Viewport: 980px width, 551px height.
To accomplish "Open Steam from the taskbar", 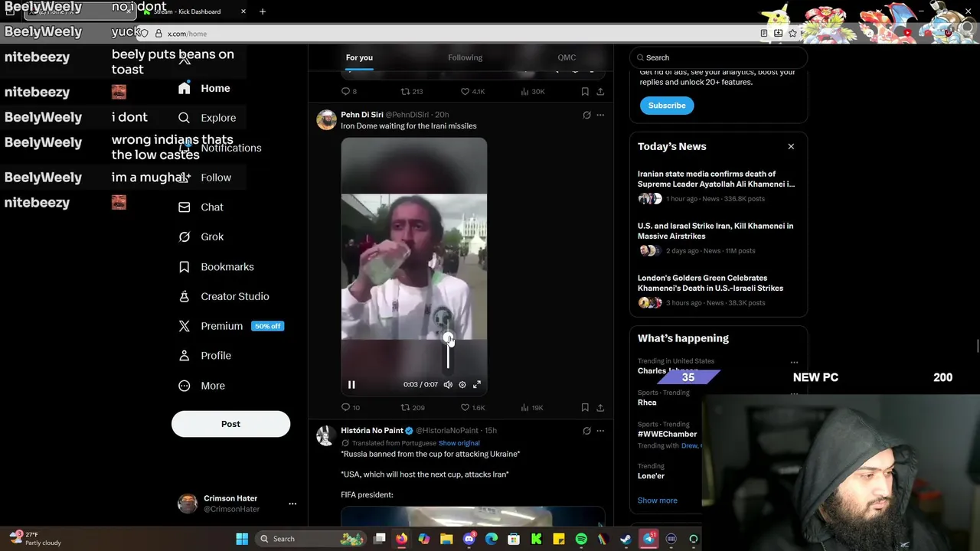I will pos(626,539).
